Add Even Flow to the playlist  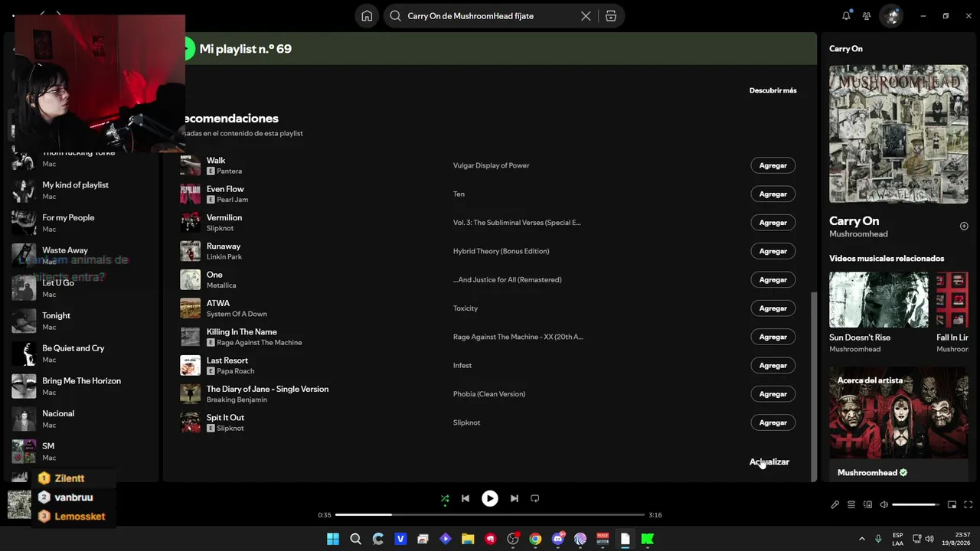[x=773, y=194]
